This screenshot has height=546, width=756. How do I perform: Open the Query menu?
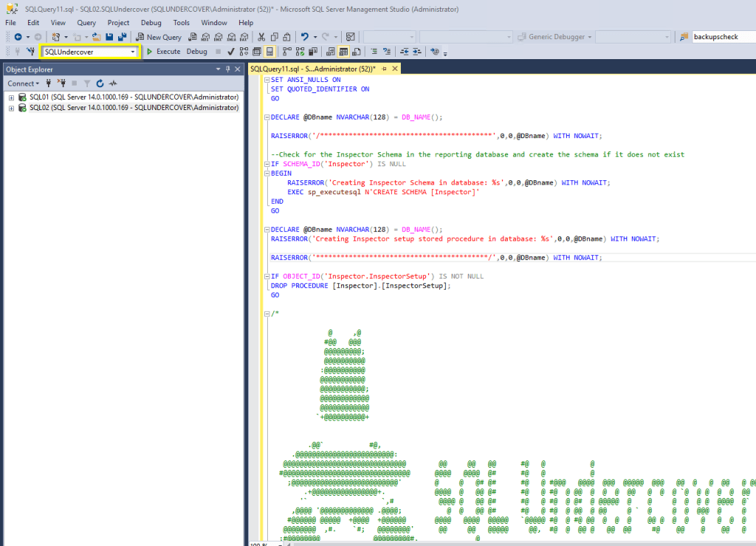coord(86,22)
